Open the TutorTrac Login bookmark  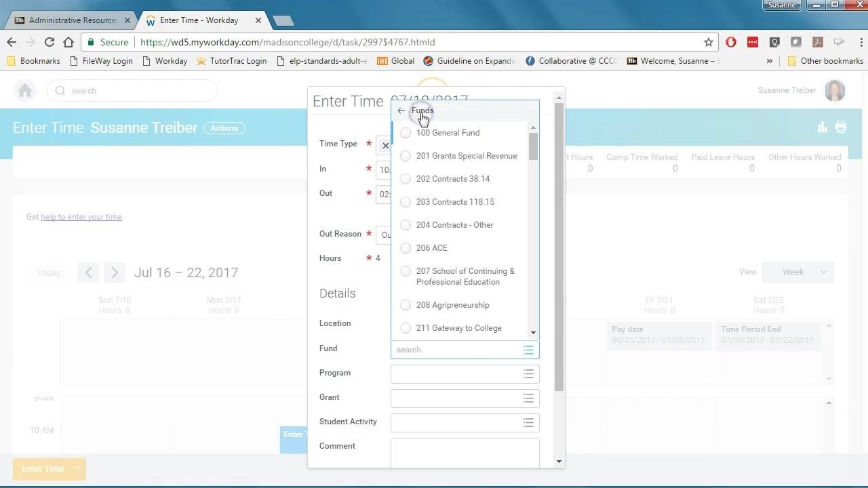[x=231, y=61]
